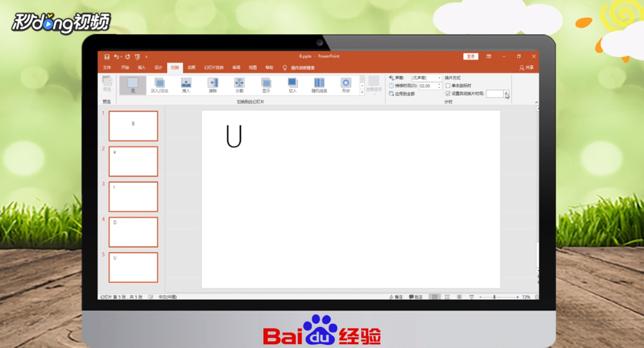Screen dimensions: 644x348
Task: Open 效果选项 (Effect Options) dropdown
Action: [374, 85]
